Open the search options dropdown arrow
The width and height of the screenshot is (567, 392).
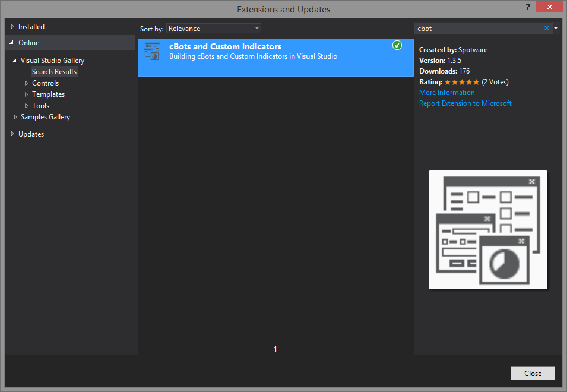tap(556, 28)
